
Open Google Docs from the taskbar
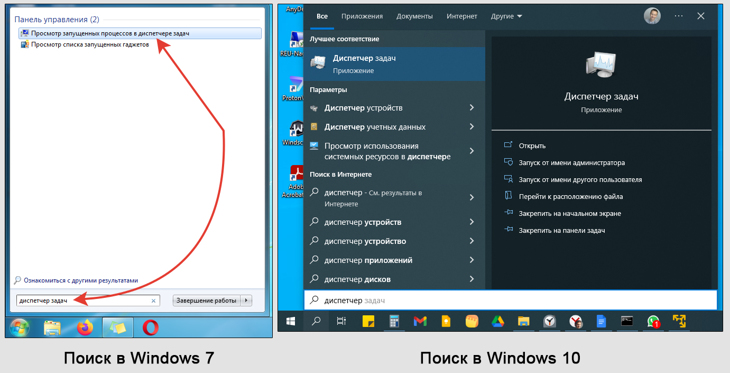point(601,321)
